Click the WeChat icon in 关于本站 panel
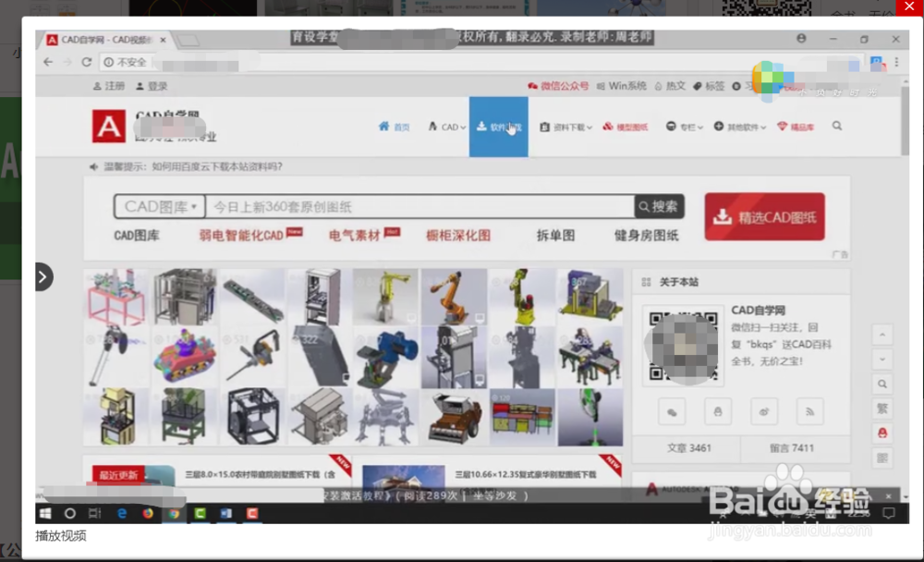 click(x=672, y=411)
